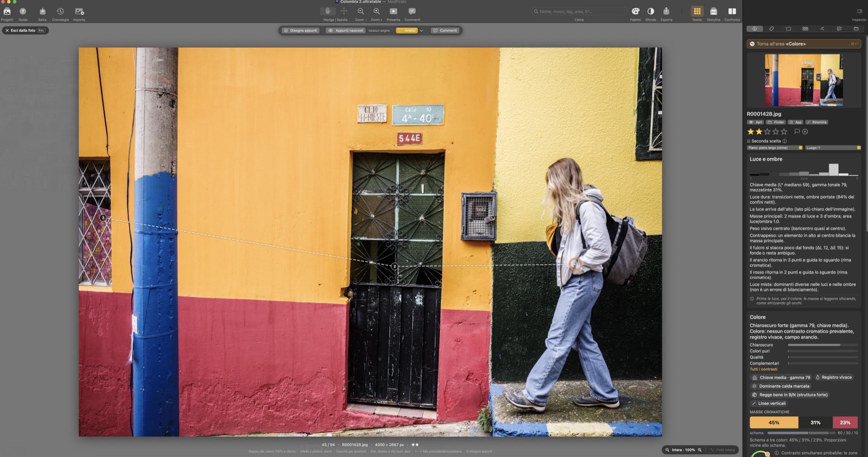Open the Luogo dropdown
Screen dimensions: 868x457
tap(833, 148)
